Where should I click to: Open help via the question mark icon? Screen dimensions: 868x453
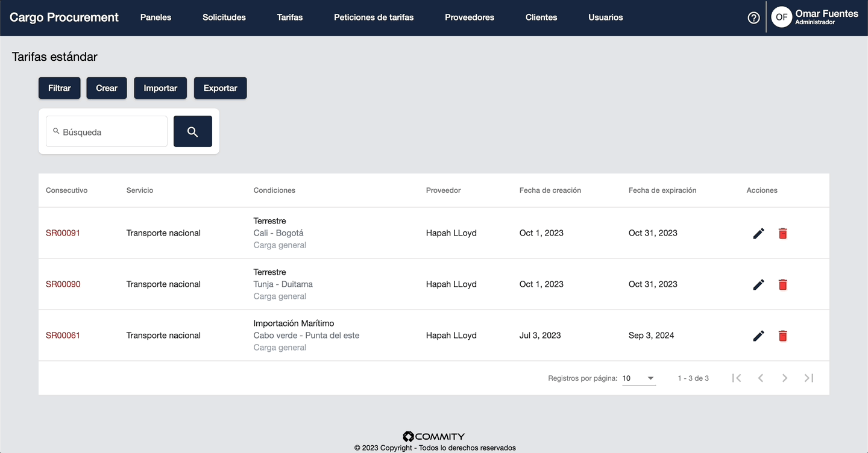pyautogui.click(x=753, y=17)
